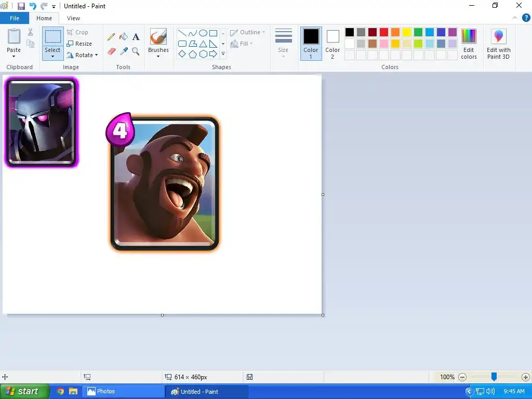
Task: Open Paint Help question mark
Action: 526,18
